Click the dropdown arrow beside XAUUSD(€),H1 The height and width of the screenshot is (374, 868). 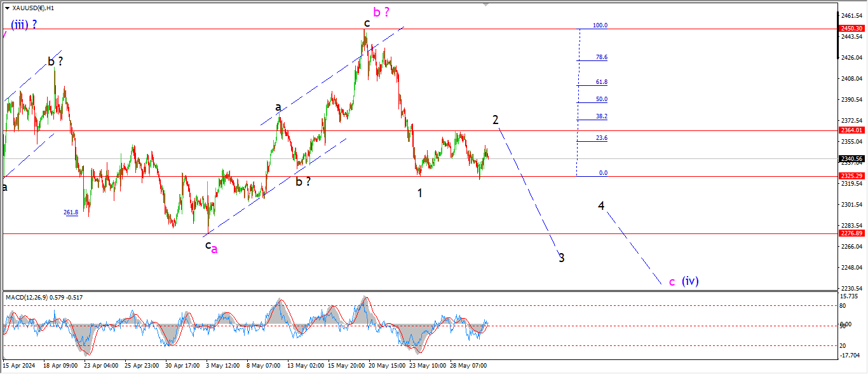pyautogui.click(x=7, y=8)
